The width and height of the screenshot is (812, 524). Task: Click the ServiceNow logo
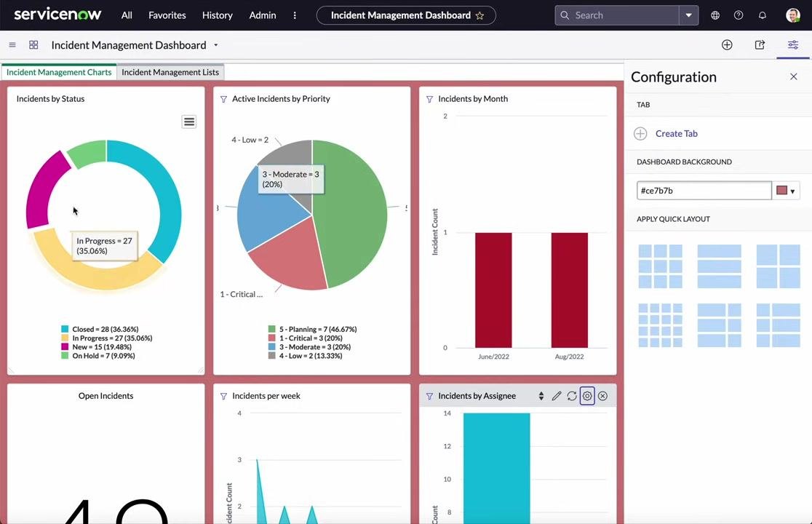(x=57, y=15)
